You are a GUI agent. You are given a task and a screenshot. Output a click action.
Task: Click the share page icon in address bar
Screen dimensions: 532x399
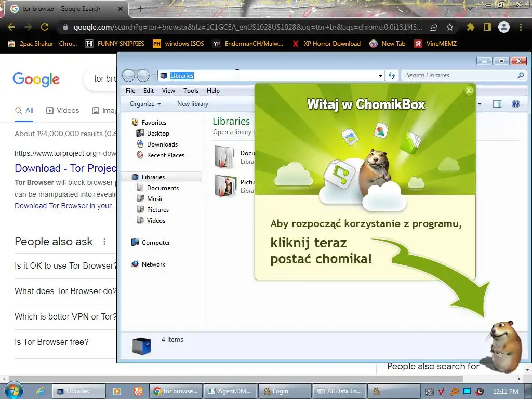click(433, 27)
